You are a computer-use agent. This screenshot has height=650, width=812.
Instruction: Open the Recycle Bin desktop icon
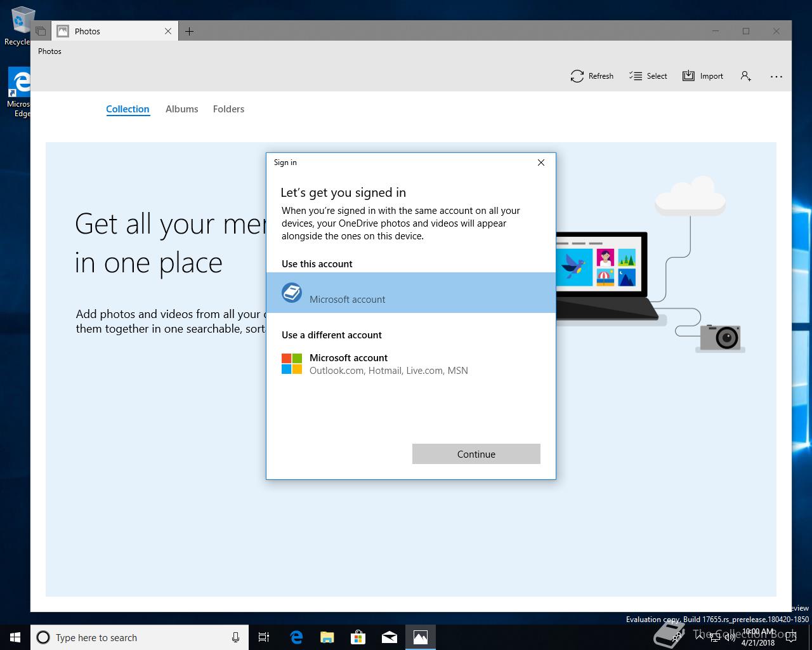[19, 25]
